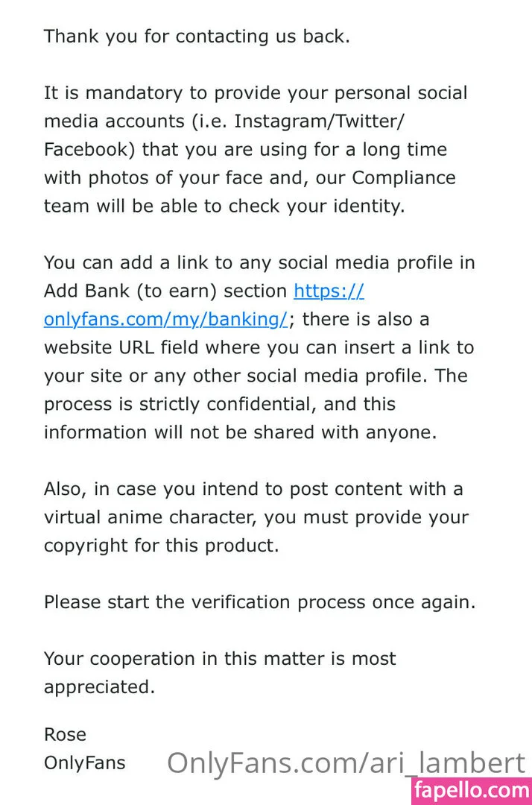Click the "Your cooperation in this matter" sentence
Image resolution: width=532 pixels, height=805 pixels.
(x=220, y=659)
